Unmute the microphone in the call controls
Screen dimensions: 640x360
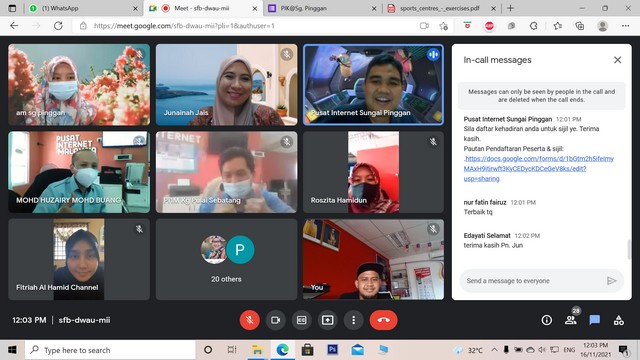(x=249, y=320)
